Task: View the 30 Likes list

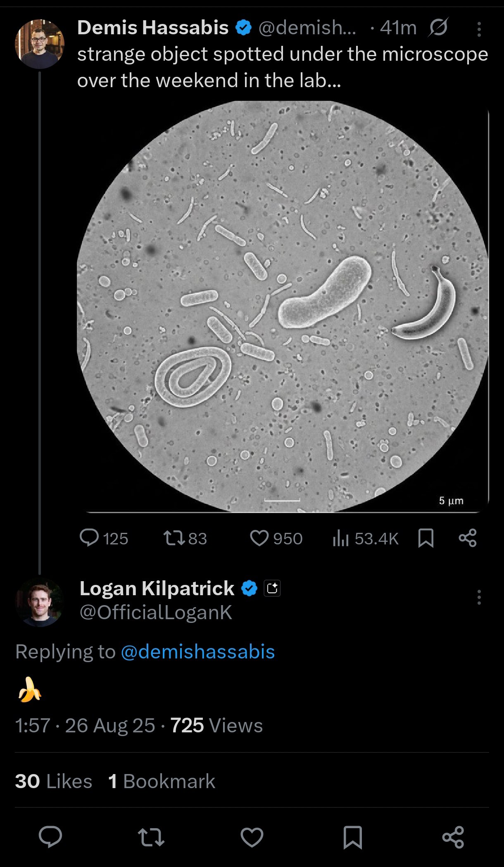Action: [54, 781]
